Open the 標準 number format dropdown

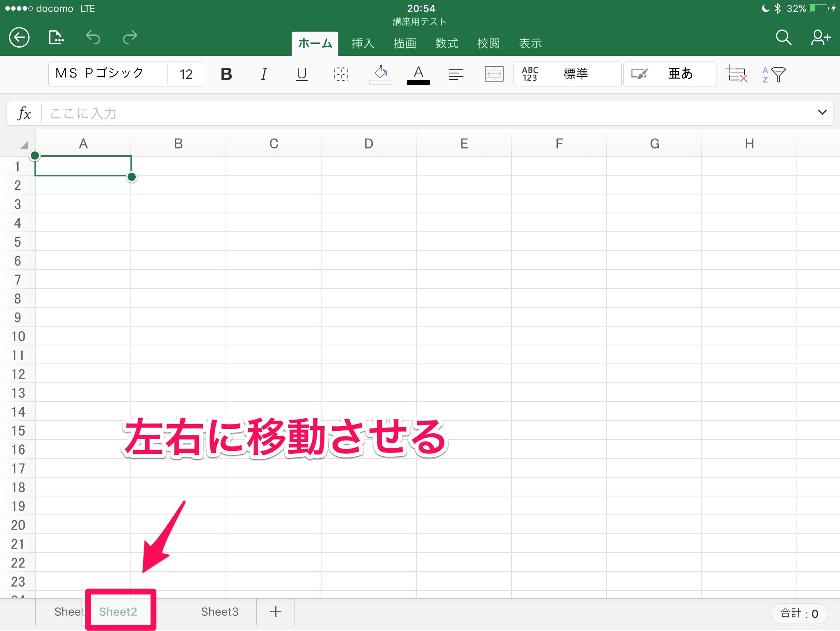click(x=567, y=74)
